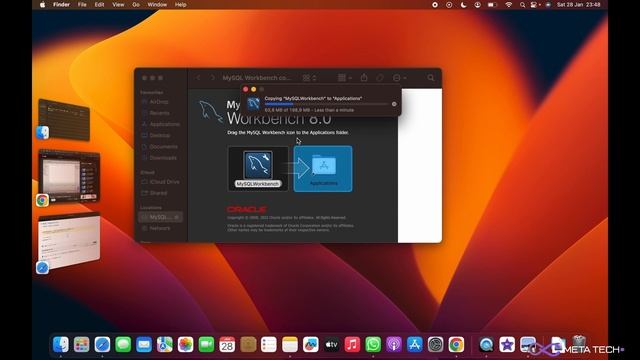Switch to the Chrome Stage Manager thumbnail
Image resolution: width=640 pixels, height=360 pixels.
69,176
